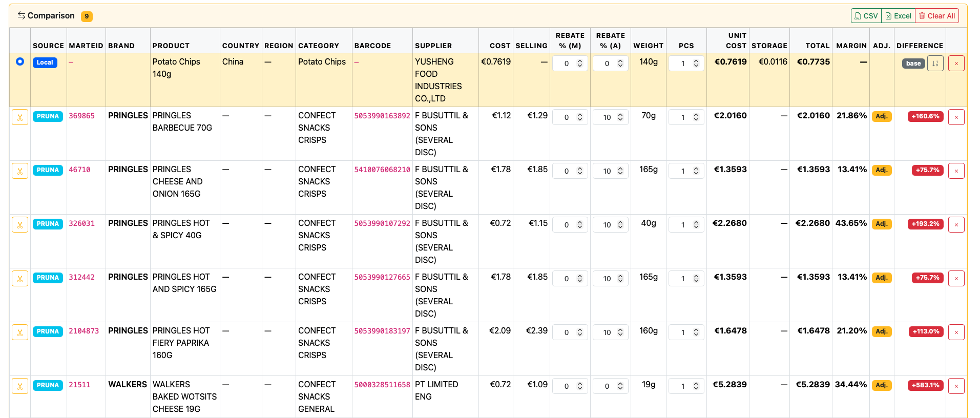Click the Comparison swap arrows icon
This screenshot has width=980, height=418.
tap(21, 15)
